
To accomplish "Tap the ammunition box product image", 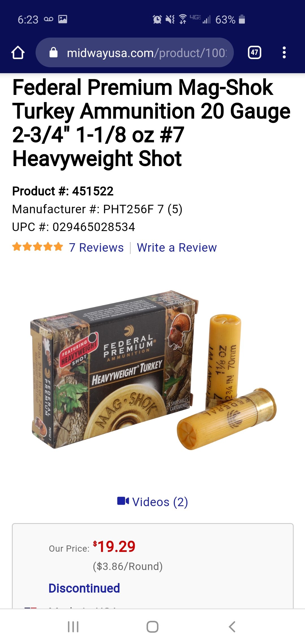I will click(x=114, y=369).
